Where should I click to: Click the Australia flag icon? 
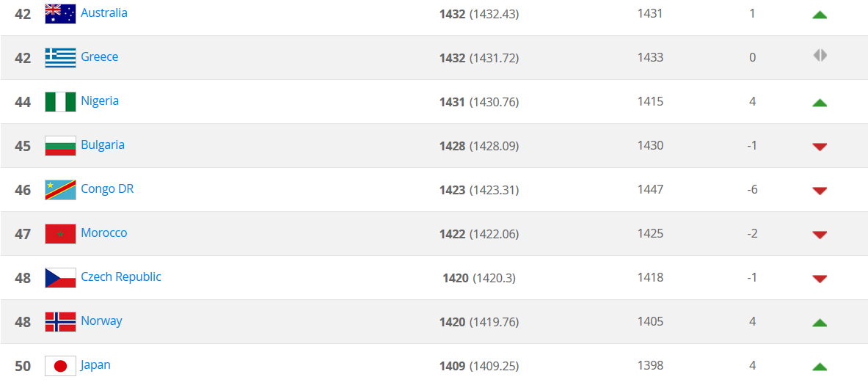pos(60,13)
